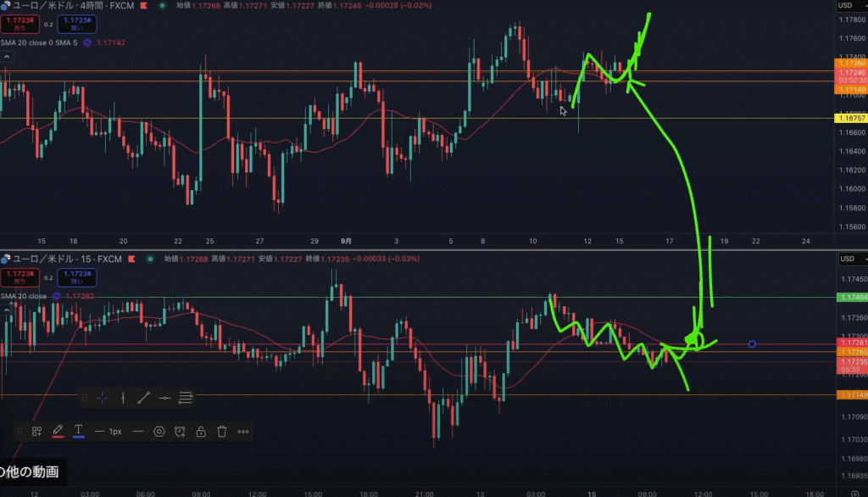868x497 pixels.
Task: Click green market status dot on 4-hour chart
Action: coord(162,6)
